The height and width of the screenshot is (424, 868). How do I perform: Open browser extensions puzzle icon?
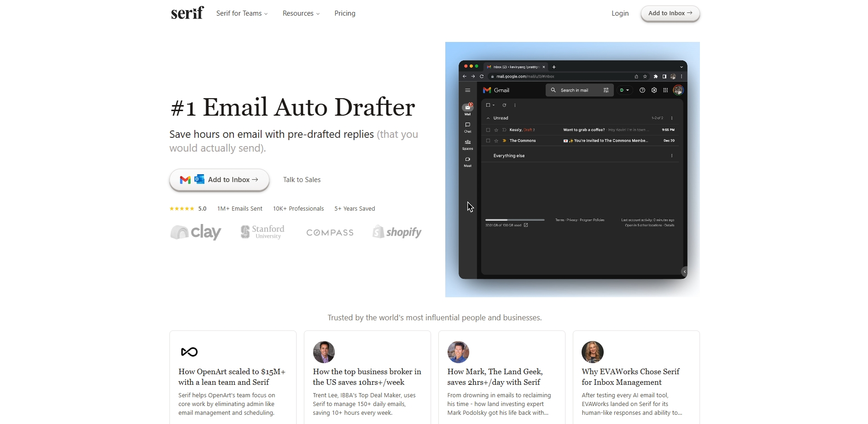click(x=656, y=77)
